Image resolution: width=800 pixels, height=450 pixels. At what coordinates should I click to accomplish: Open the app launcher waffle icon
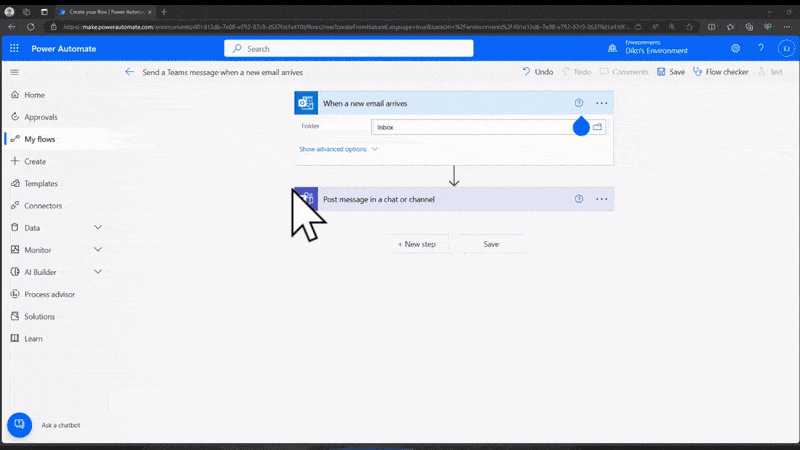14,48
